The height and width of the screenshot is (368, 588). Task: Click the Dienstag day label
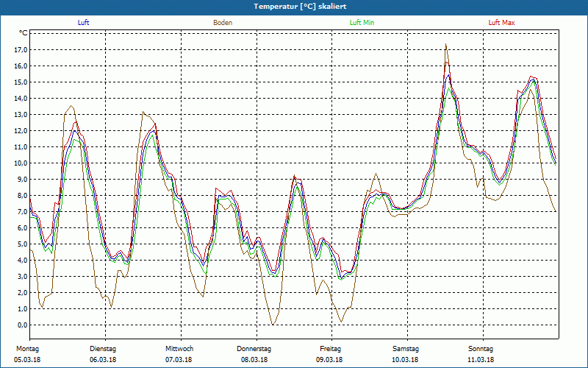[103, 349]
